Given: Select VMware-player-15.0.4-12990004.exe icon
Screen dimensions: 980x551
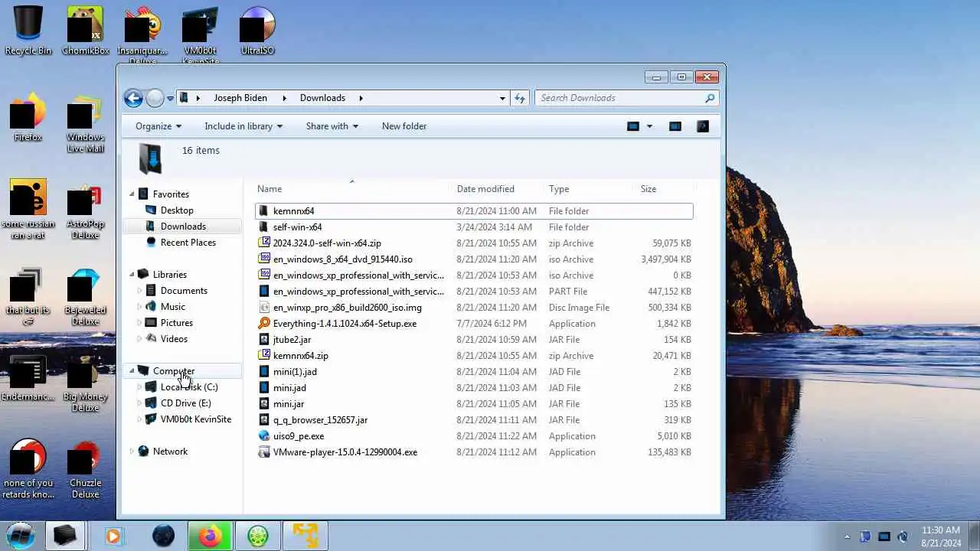Looking at the screenshot, I should pyautogui.click(x=264, y=452).
